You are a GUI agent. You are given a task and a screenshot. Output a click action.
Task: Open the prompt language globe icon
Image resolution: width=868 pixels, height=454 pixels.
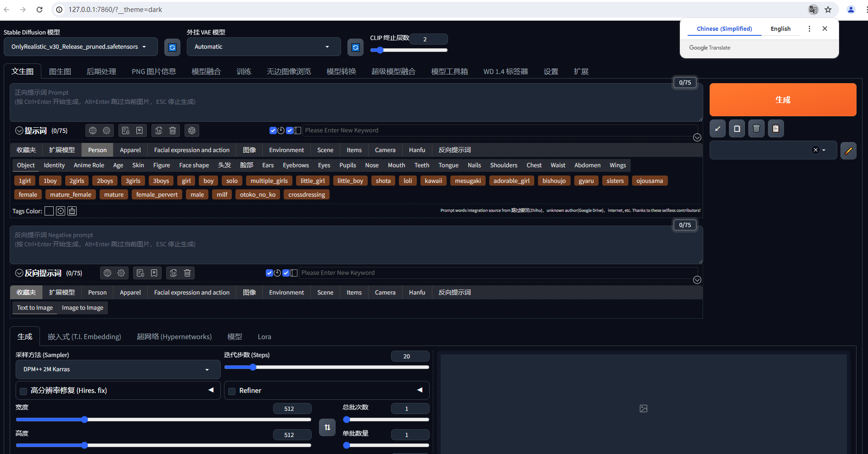pyautogui.click(x=93, y=131)
